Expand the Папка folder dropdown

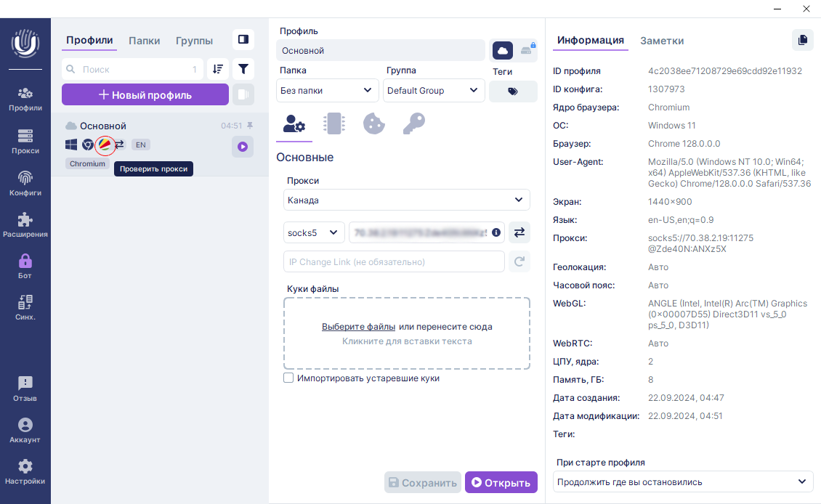pyautogui.click(x=328, y=91)
